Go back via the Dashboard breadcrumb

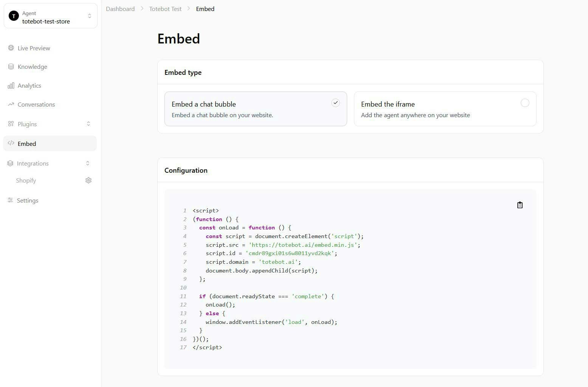point(120,8)
